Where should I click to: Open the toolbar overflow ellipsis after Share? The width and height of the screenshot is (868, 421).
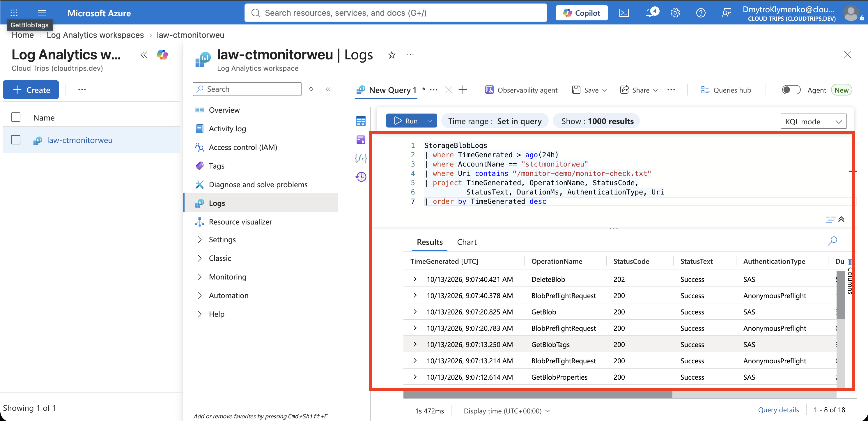click(x=671, y=90)
